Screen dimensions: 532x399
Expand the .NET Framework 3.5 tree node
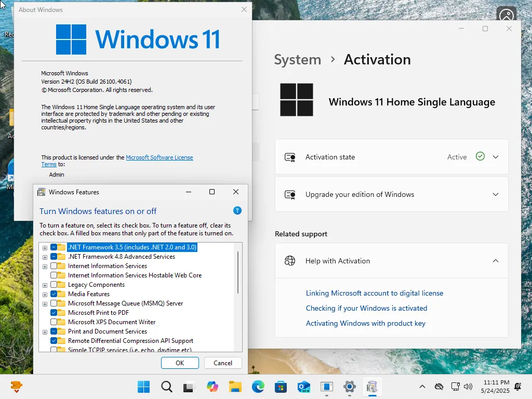tap(45, 248)
